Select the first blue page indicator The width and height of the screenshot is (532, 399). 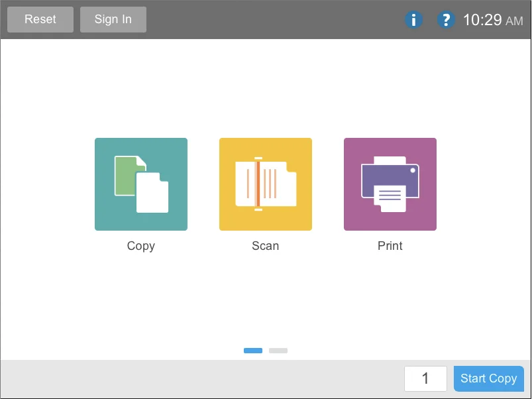(x=253, y=351)
